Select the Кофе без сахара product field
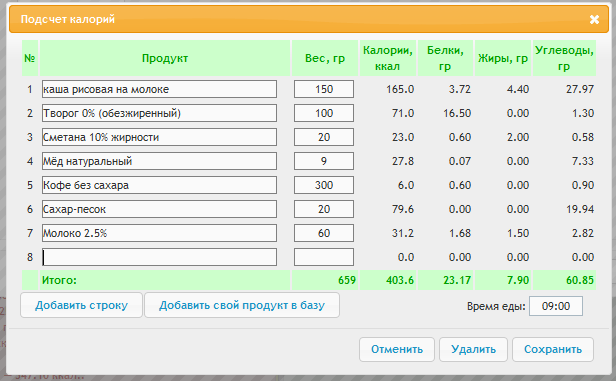 pos(159,185)
